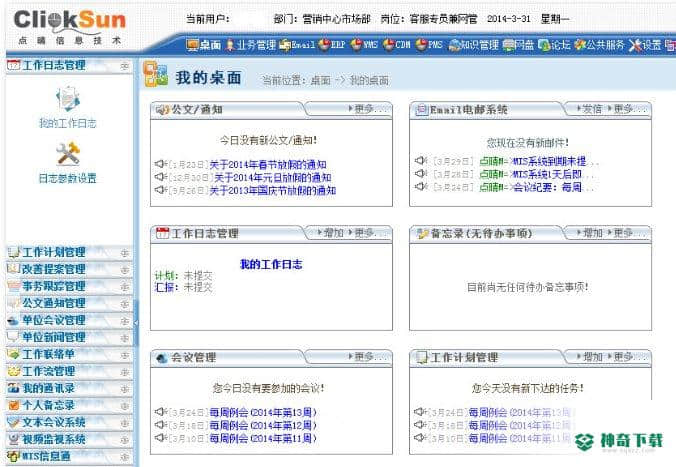This screenshot has width=676, height=467.
Task: Click 增加 in 工作日志管理 panel
Action: [331, 233]
